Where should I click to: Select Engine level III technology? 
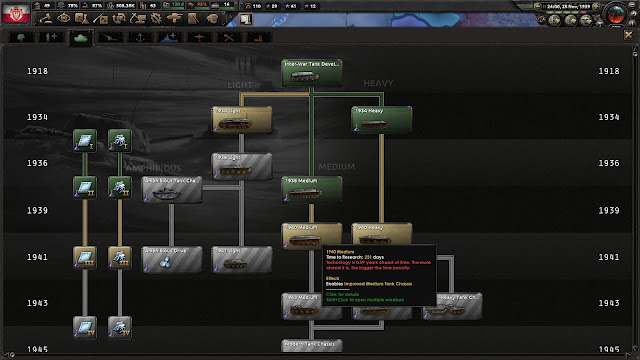[120, 258]
